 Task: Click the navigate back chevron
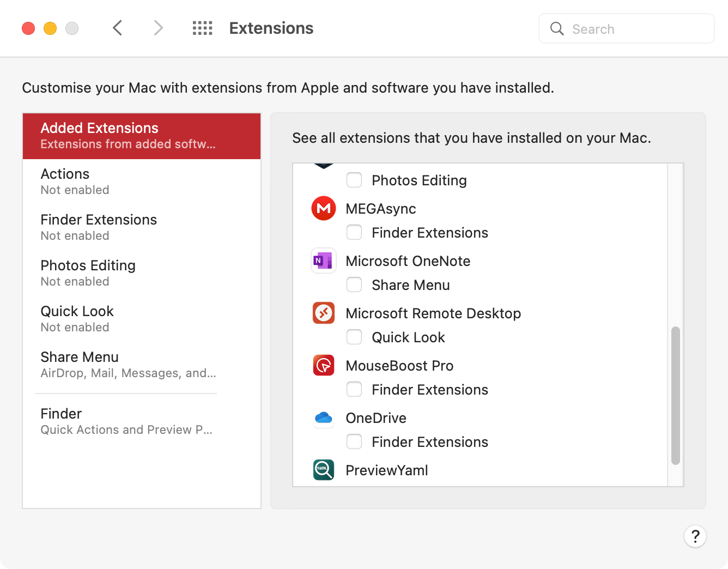tap(117, 28)
